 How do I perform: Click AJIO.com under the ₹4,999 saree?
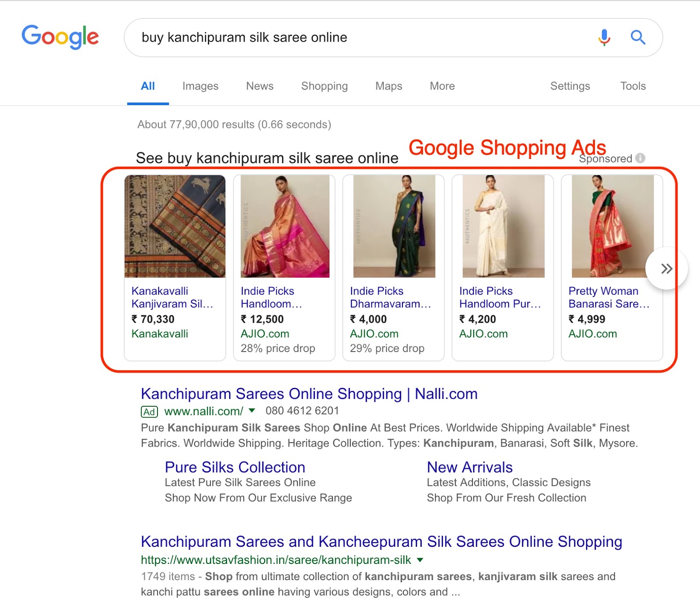coord(593,334)
